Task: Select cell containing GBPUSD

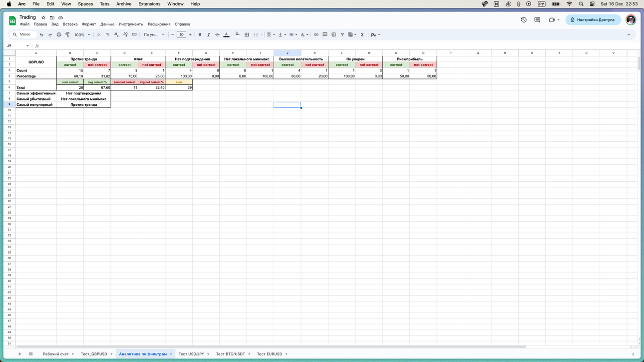Action: 36,62
